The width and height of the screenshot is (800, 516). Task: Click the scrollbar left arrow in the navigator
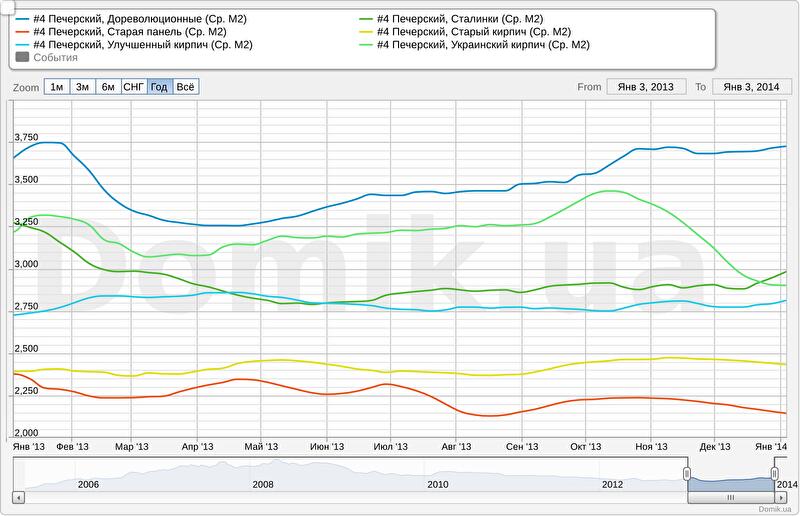17,497
